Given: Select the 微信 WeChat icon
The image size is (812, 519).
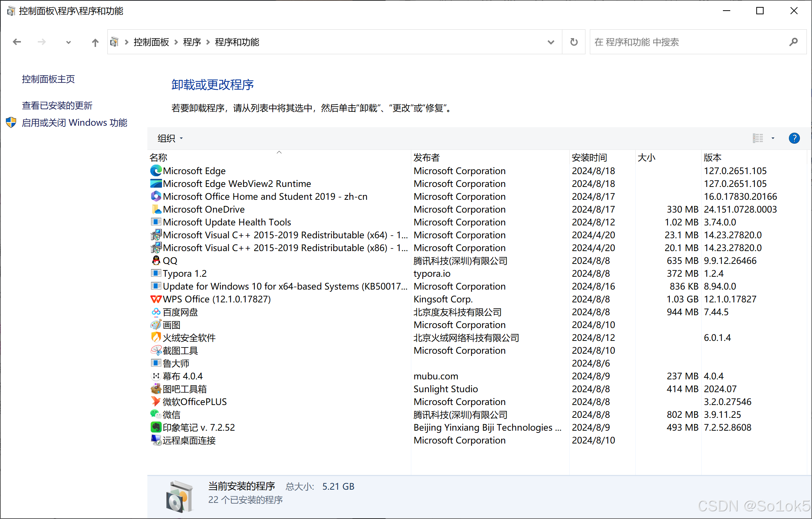Looking at the screenshot, I should coord(156,415).
